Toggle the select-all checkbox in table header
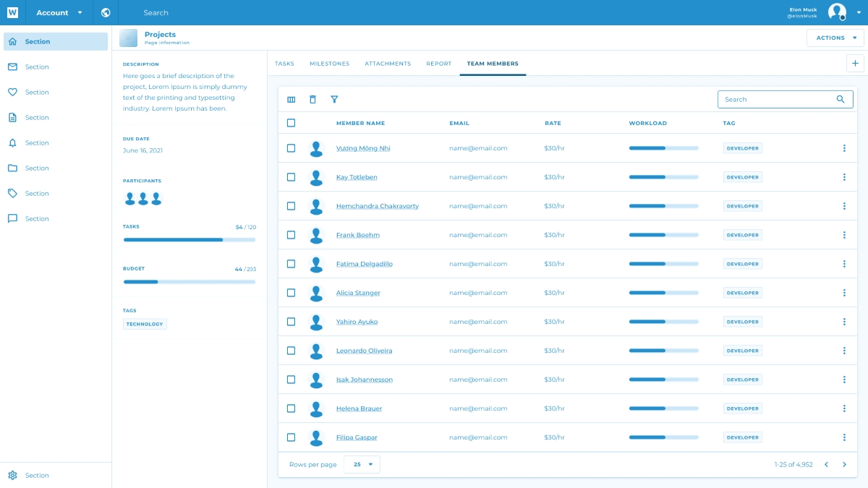This screenshot has width=868, height=488. tap(292, 123)
